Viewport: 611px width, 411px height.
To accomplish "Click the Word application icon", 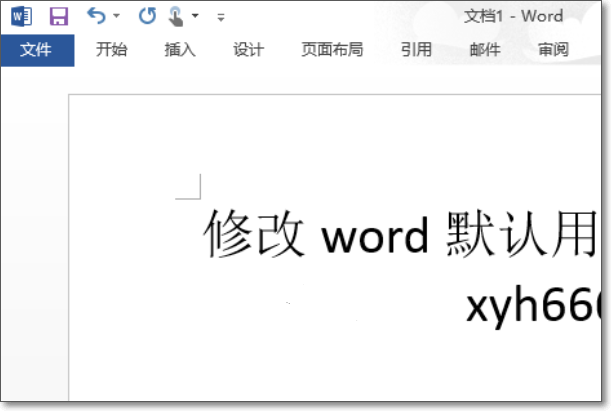I will coord(21,17).
